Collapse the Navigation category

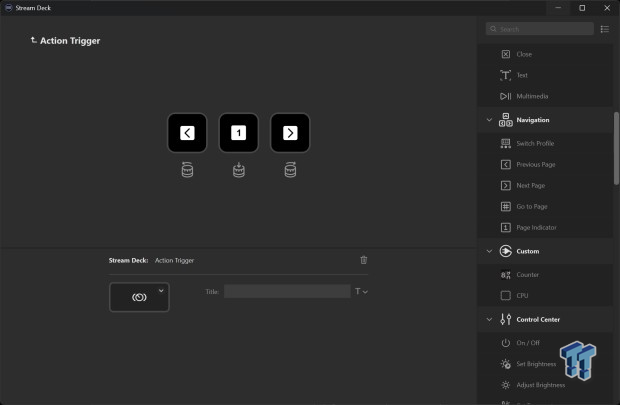point(489,120)
